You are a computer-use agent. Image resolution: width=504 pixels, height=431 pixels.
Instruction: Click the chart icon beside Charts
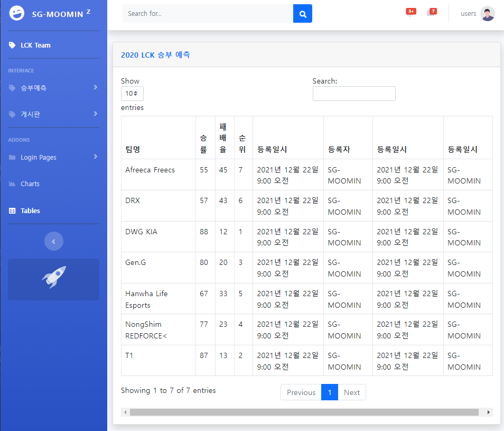click(12, 184)
